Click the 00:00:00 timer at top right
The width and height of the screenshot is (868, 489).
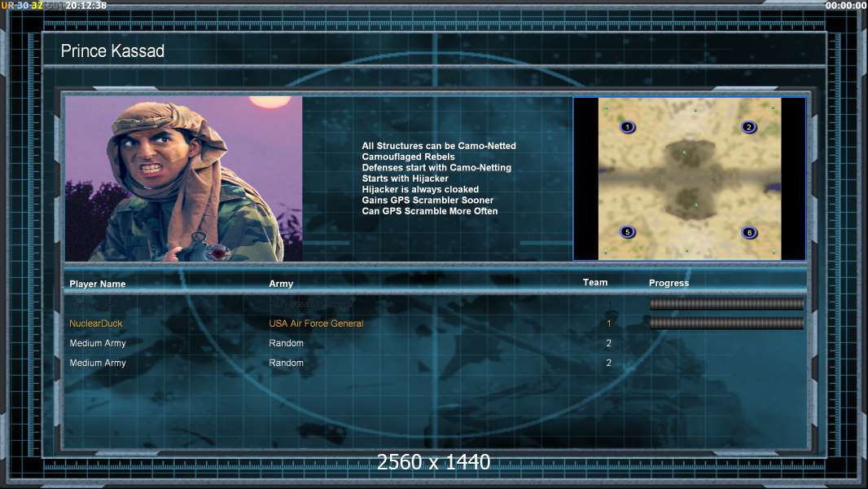845,6
